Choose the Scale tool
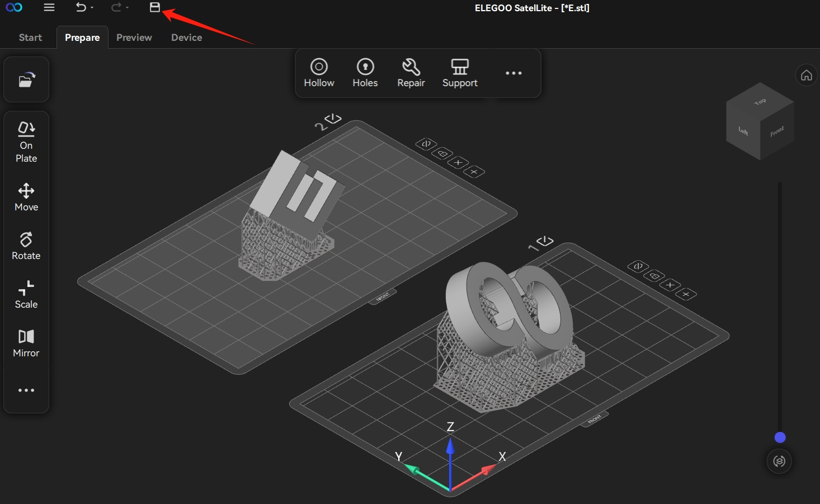 (26, 295)
